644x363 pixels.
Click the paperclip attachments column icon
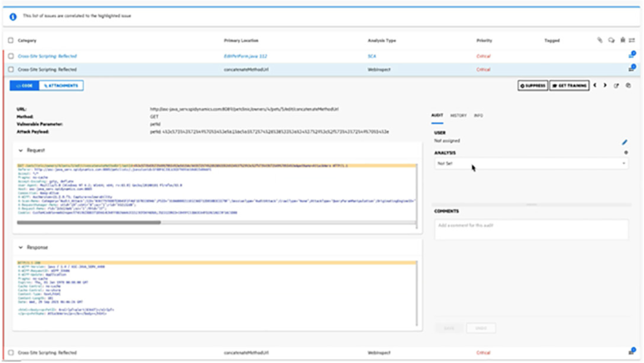click(600, 40)
